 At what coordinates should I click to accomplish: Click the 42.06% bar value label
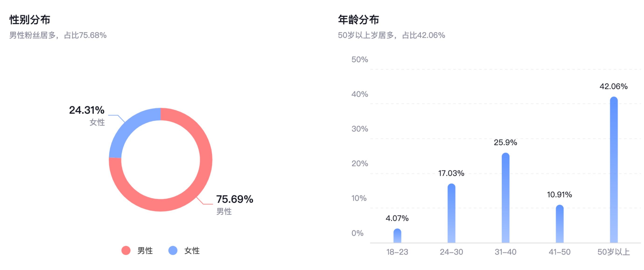613,87
